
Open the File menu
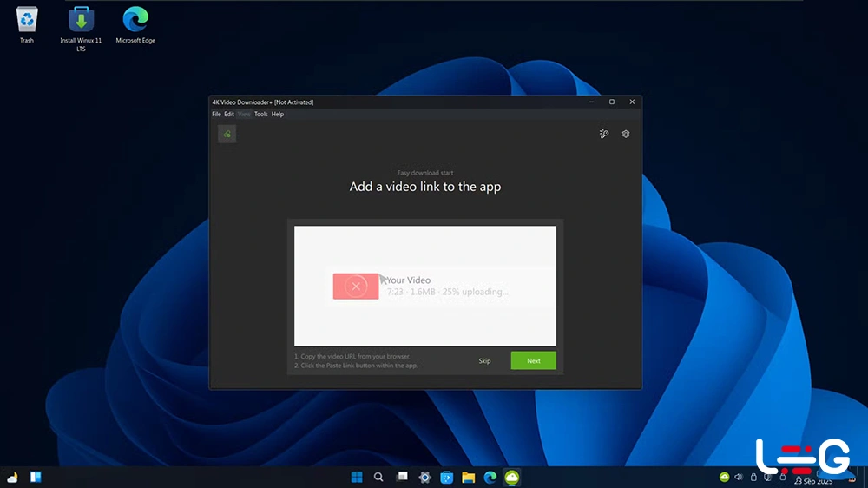tap(216, 115)
